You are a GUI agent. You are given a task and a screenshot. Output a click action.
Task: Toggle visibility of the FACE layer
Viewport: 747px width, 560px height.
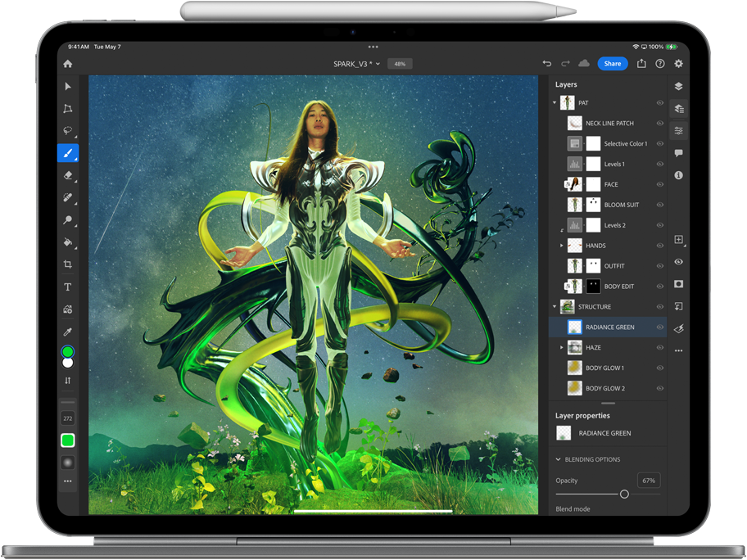tap(660, 184)
